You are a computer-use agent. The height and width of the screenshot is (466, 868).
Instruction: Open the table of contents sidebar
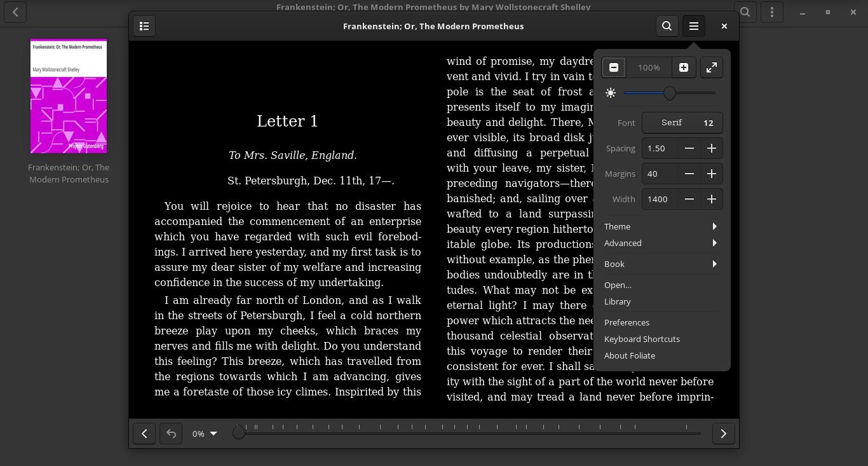point(144,26)
